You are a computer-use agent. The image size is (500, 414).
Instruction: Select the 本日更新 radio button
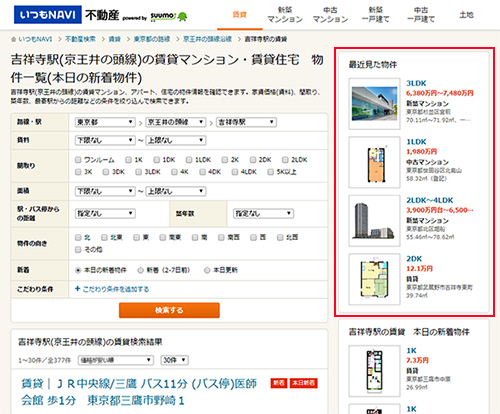click(207, 270)
